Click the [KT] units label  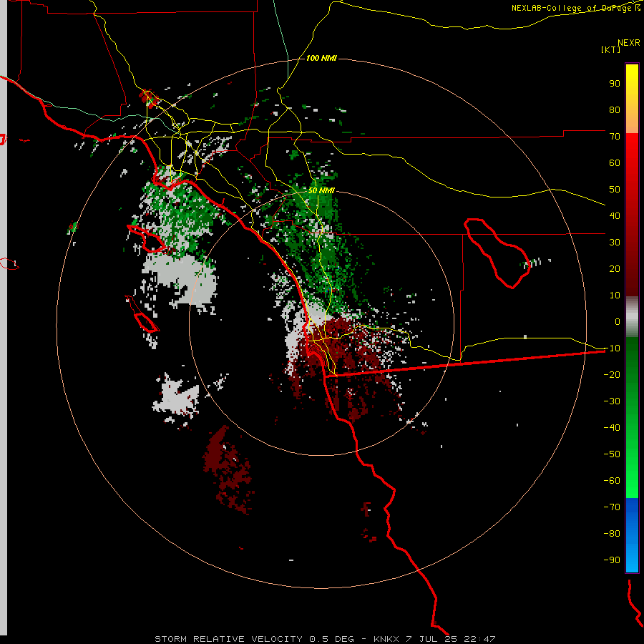[x=610, y=49]
